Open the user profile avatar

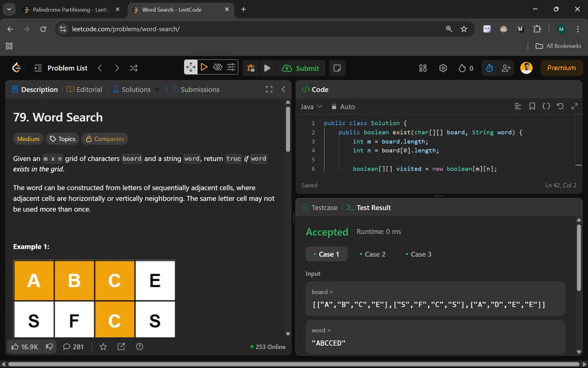(x=526, y=68)
